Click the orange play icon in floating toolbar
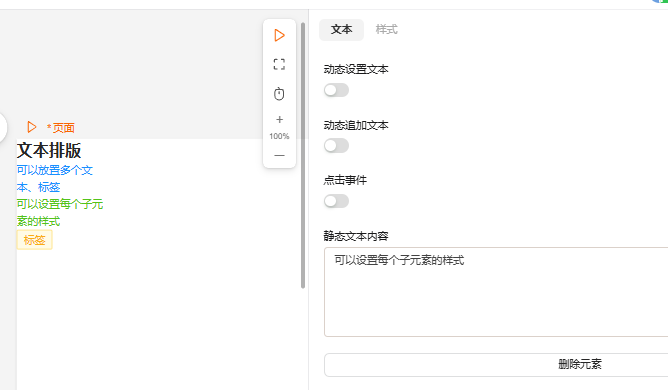 click(x=279, y=35)
